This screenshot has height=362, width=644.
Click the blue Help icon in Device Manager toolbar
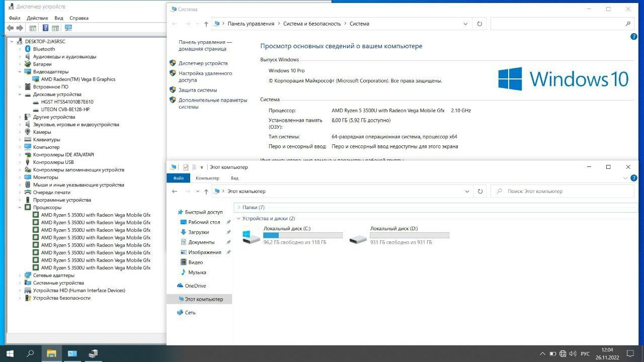click(45, 28)
